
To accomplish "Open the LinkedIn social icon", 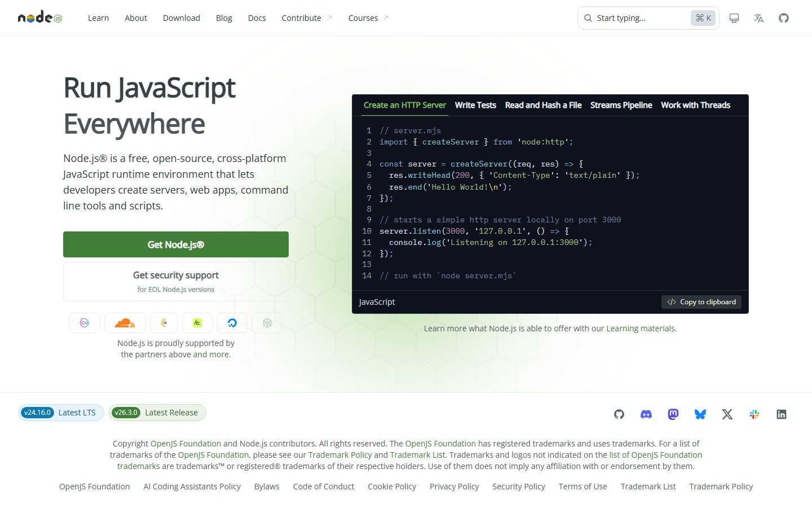I will click(782, 414).
